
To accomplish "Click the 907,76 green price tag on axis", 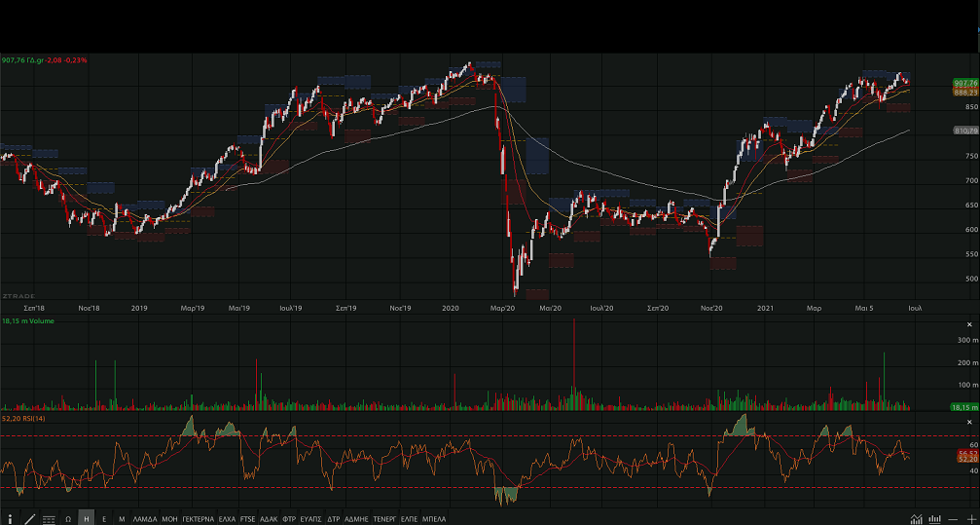I will 965,84.
